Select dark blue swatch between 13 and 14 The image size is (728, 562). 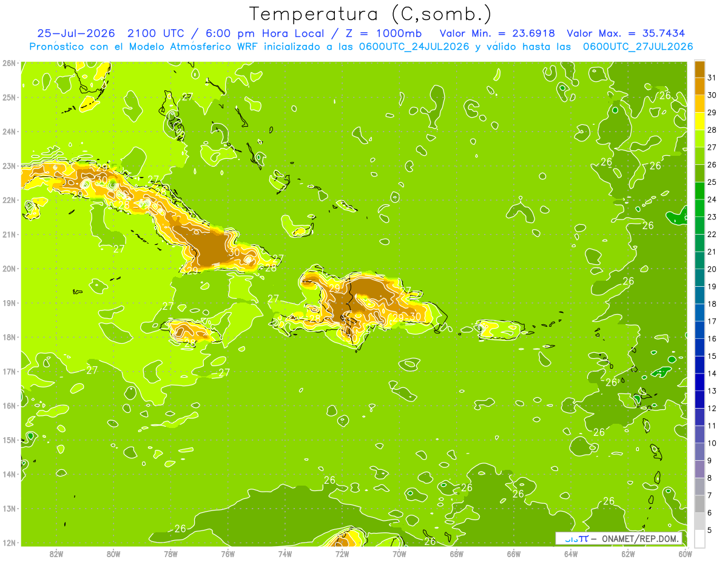pyautogui.click(x=699, y=382)
